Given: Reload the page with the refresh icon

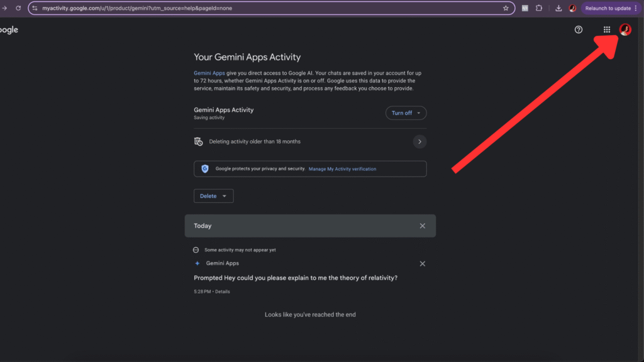Looking at the screenshot, I should click(18, 8).
